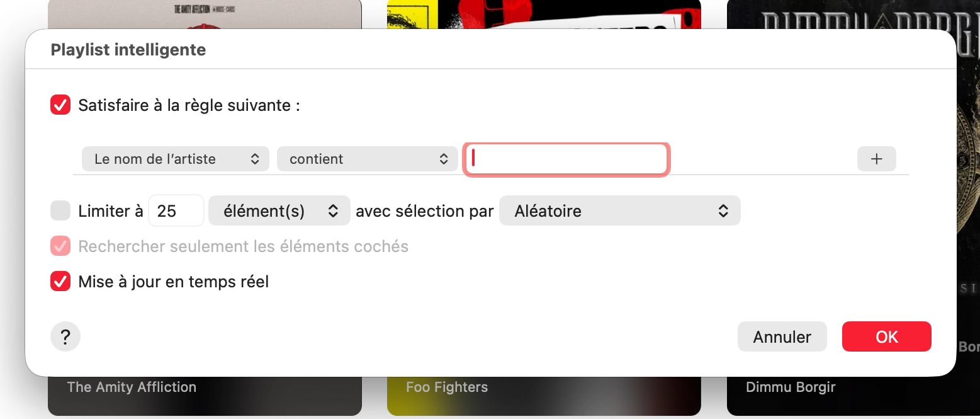Click the limit number field showing 25
This screenshot has height=419, width=980.
pyautogui.click(x=176, y=211)
